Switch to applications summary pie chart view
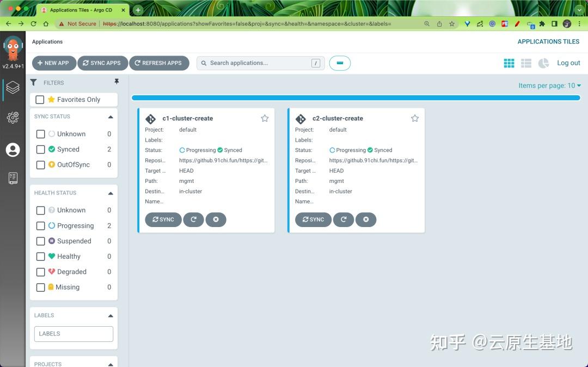The width and height of the screenshot is (588, 367). pyautogui.click(x=543, y=63)
